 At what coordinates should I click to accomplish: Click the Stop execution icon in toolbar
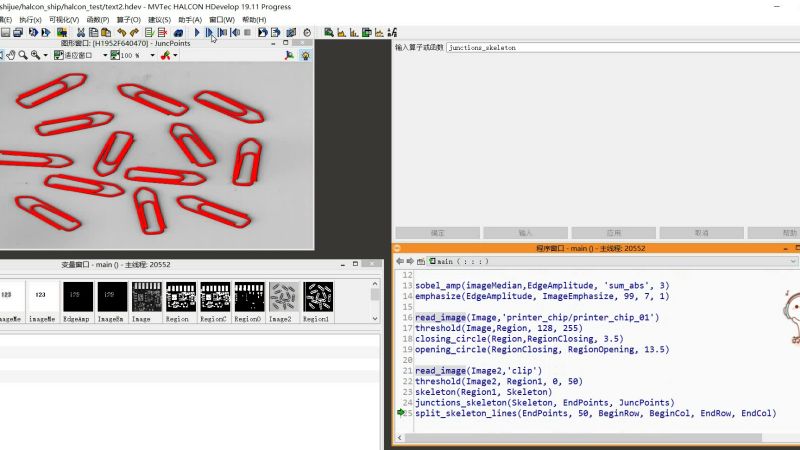[247, 32]
